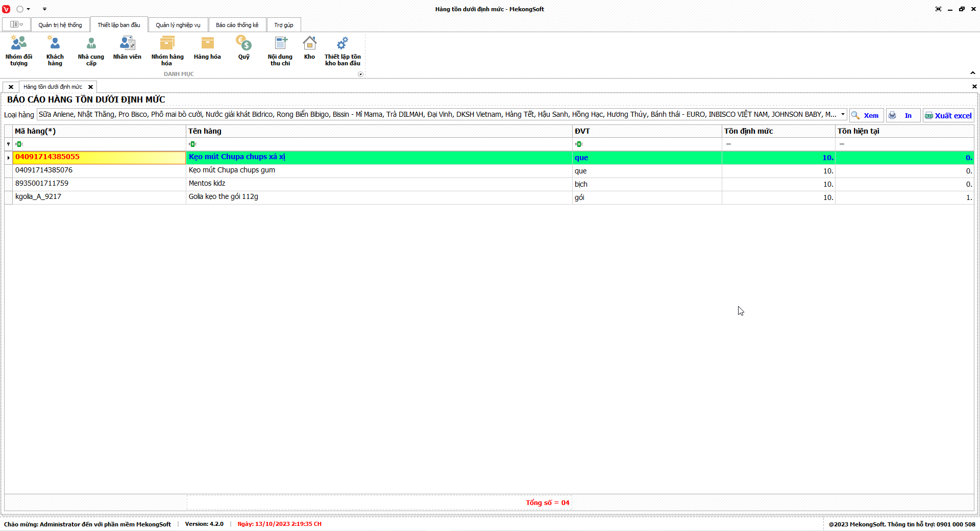Switch to Quản lý nghiệp vụ tab

[178, 25]
